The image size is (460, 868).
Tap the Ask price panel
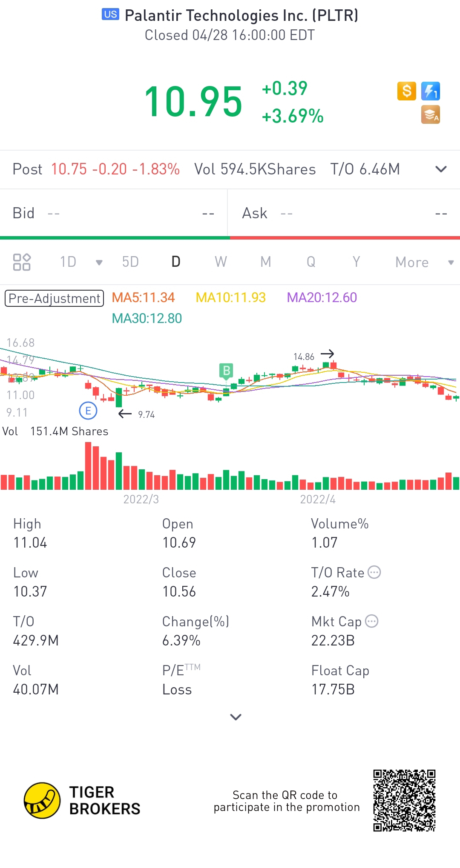coord(344,213)
